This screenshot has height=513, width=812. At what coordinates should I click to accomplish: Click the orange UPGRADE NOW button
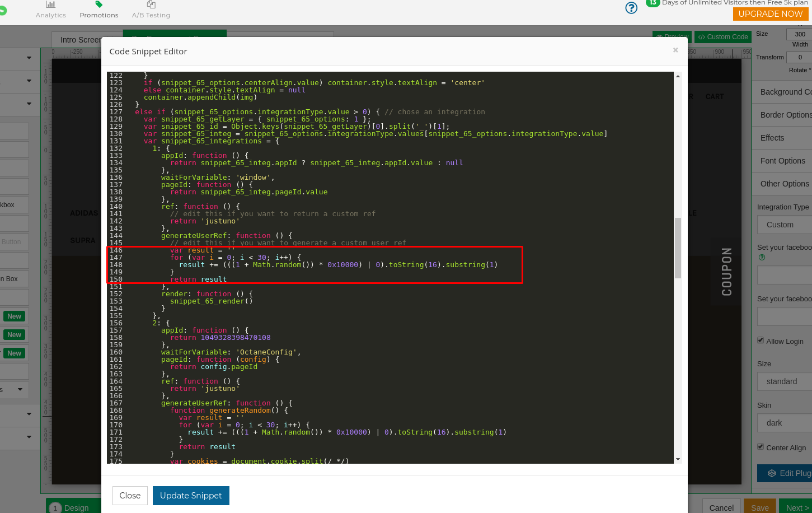(770, 14)
